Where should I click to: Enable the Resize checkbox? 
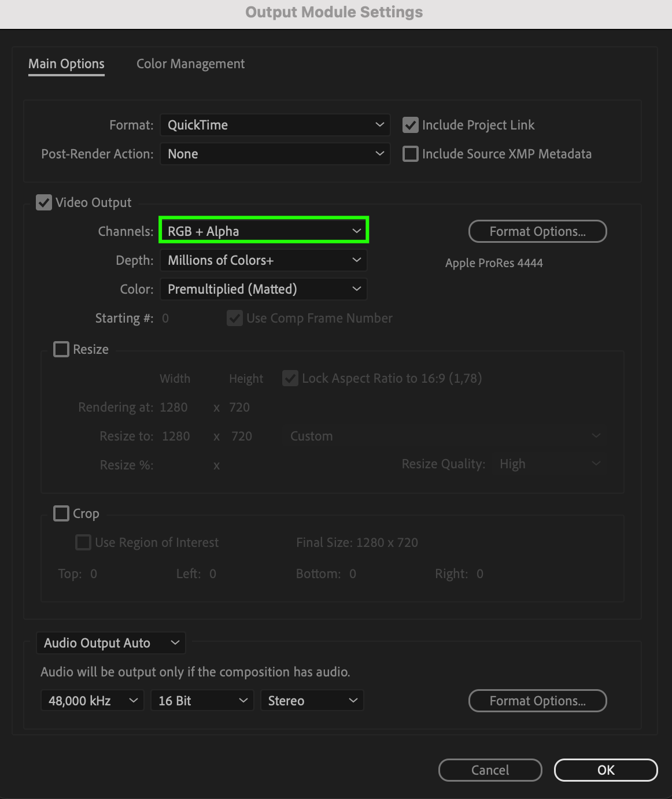(x=61, y=349)
